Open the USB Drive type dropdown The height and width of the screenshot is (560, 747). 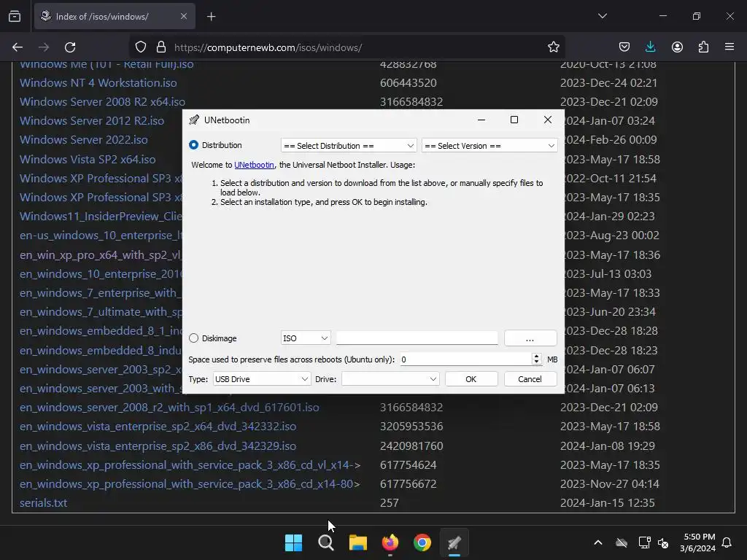coord(262,379)
